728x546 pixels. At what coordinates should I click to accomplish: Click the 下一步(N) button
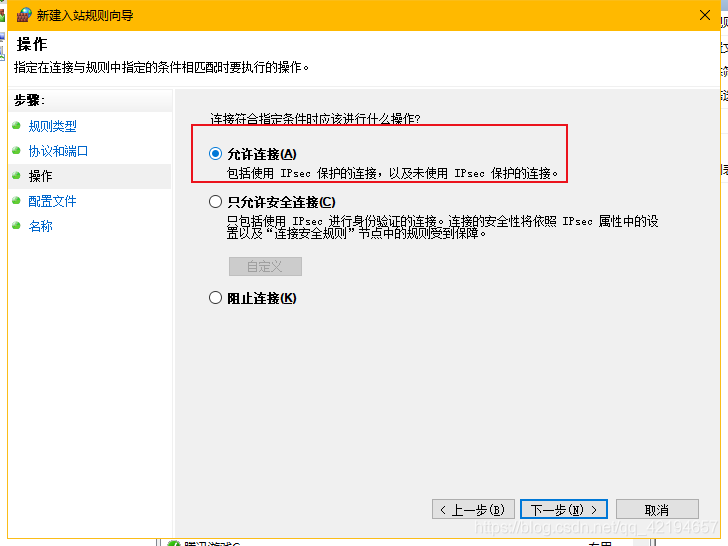click(x=564, y=509)
